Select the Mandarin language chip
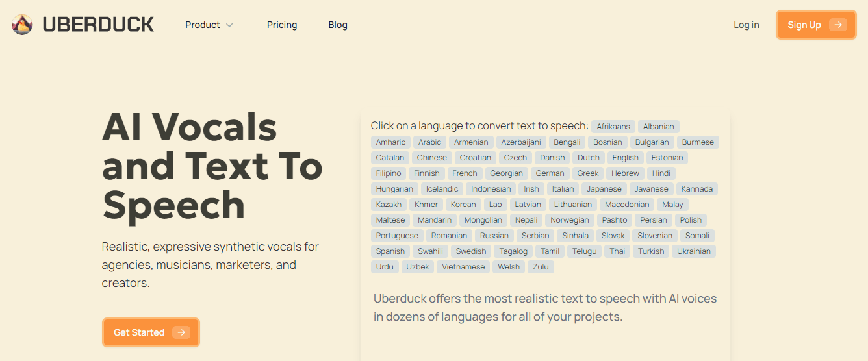Viewport: 868px width, 361px height. (435, 220)
